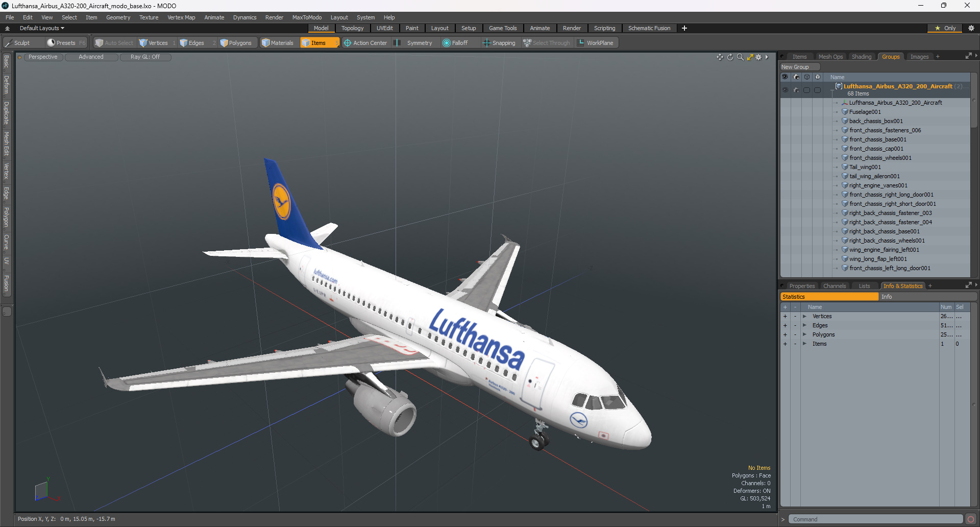980x527 pixels.
Task: Open the WorkPlane menu
Action: pyautogui.click(x=596, y=43)
